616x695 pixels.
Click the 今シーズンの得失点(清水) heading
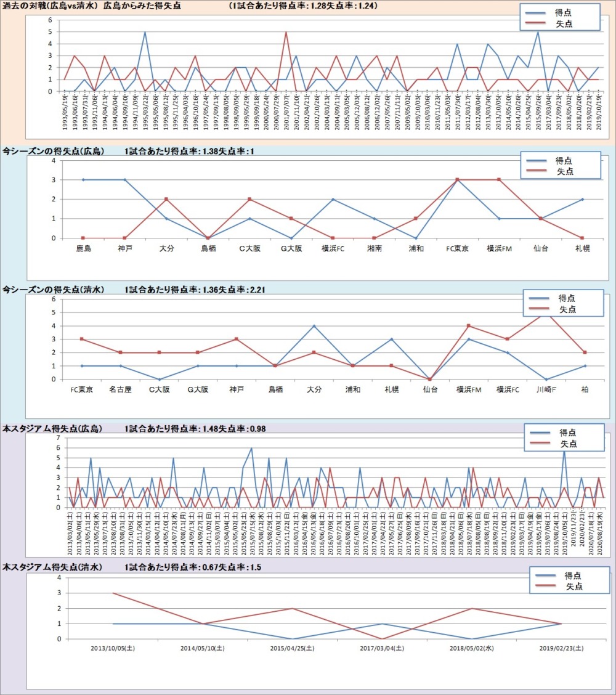coord(54,289)
